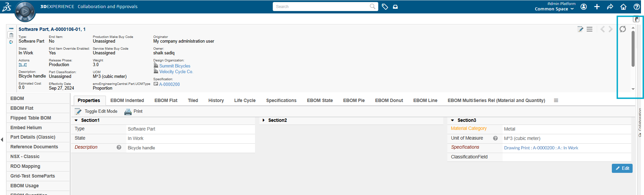Click the plus add icon in header

point(597,7)
